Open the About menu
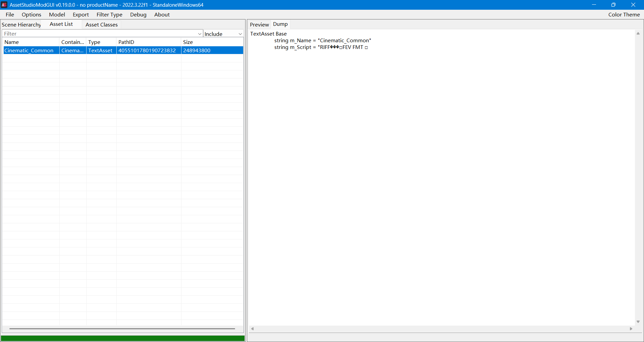 point(162,14)
